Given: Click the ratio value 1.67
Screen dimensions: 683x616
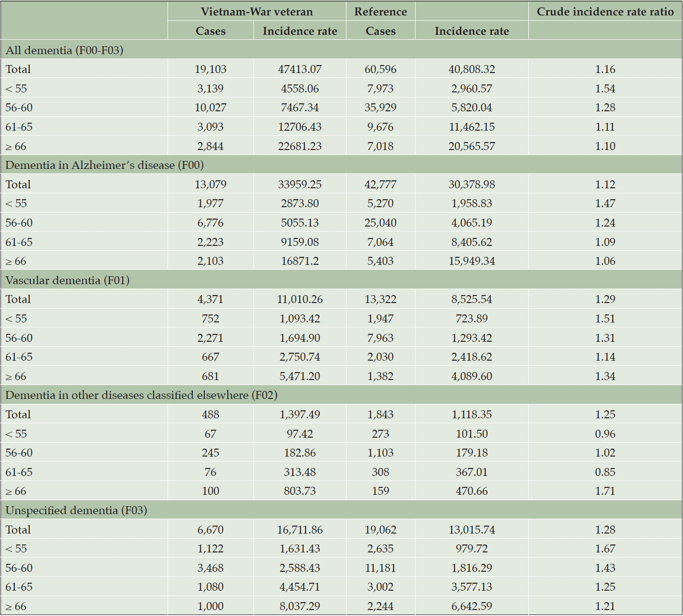Looking at the screenshot, I should (605, 548).
